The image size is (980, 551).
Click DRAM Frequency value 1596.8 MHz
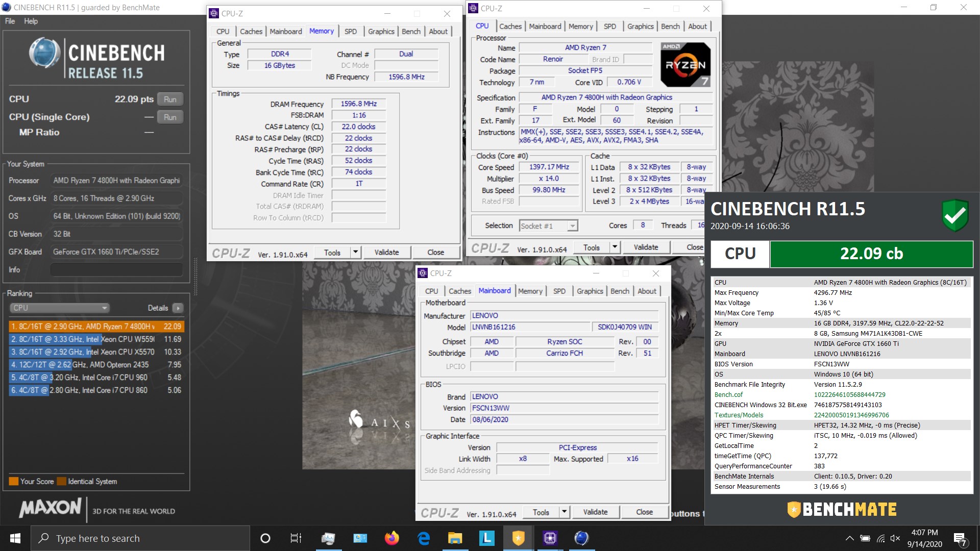click(359, 104)
